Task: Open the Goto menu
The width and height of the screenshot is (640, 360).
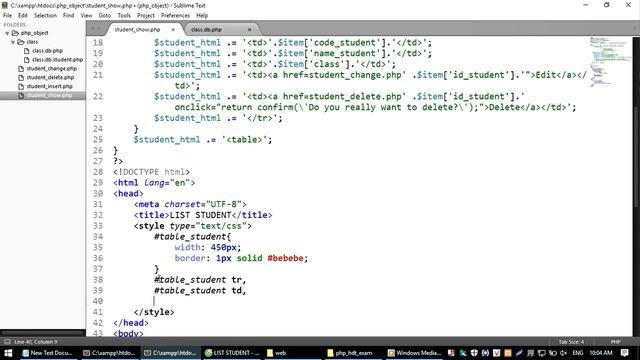Action: click(x=105, y=16)
